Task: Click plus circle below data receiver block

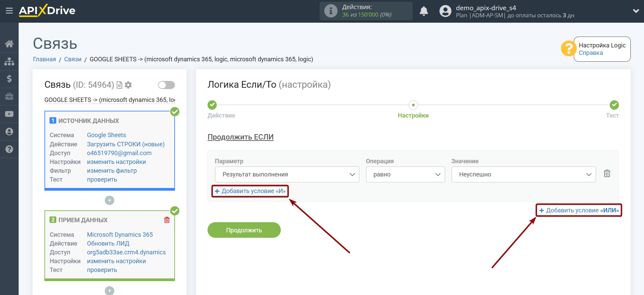Action: 110,291
